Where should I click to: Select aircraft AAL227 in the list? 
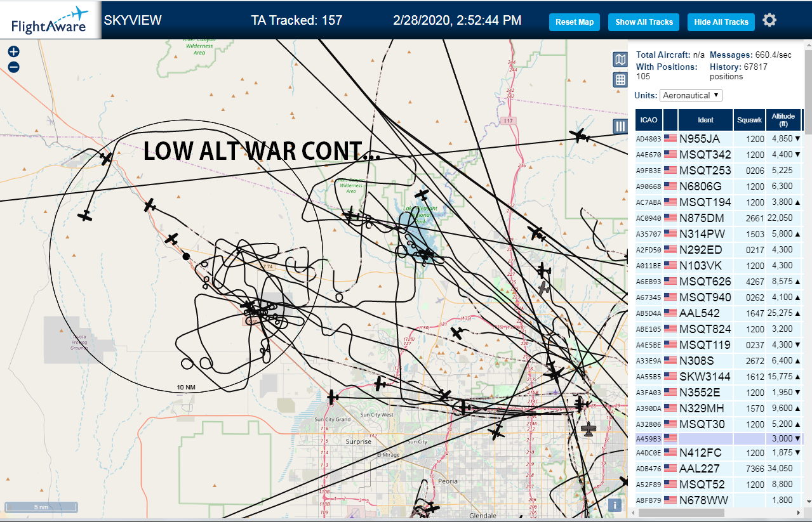[719, 469]
